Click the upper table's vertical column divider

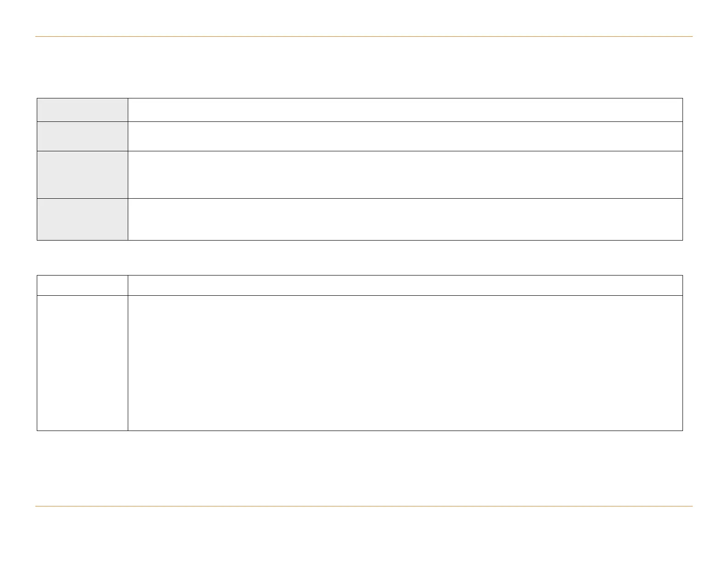click(128, 175)
